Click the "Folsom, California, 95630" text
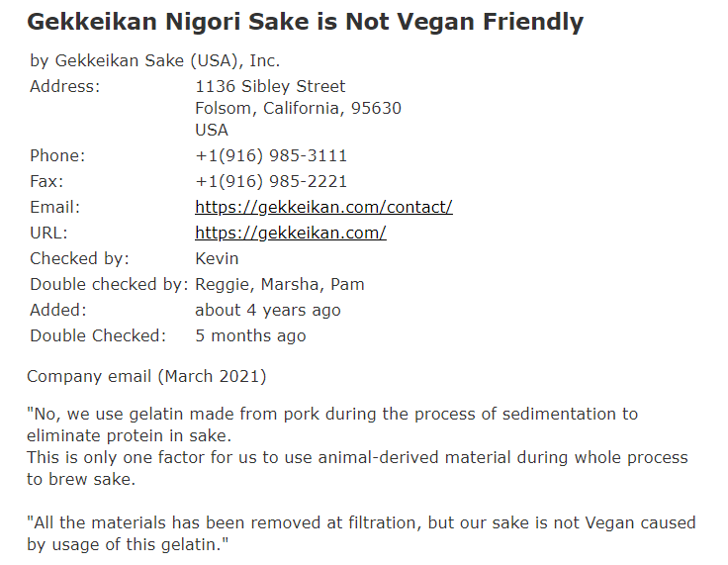This screenshot has width=728, height=565. point(298,108)
